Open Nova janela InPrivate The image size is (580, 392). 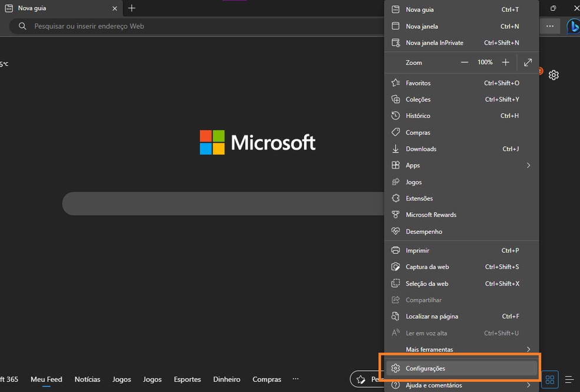point(462,43)
